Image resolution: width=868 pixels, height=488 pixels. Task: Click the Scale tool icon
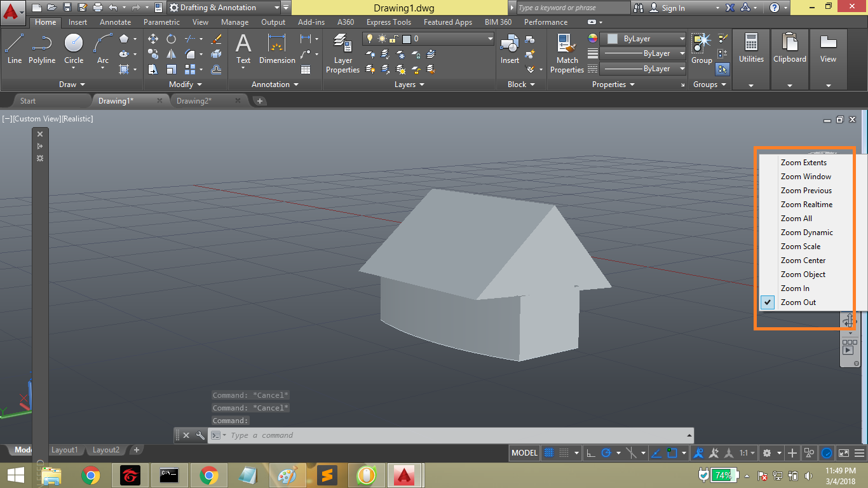coord(172,69)
